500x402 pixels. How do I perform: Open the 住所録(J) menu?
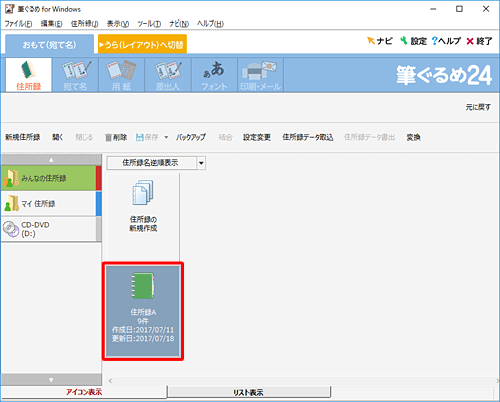84,24
